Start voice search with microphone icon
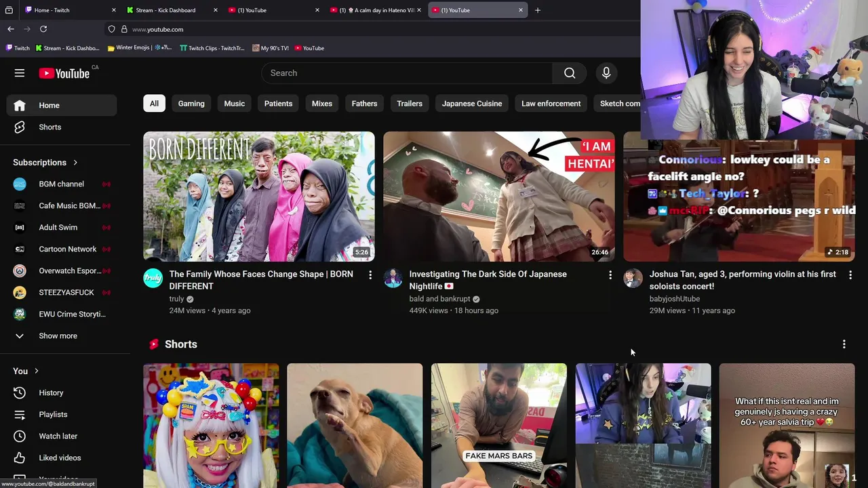 (606, 73)
